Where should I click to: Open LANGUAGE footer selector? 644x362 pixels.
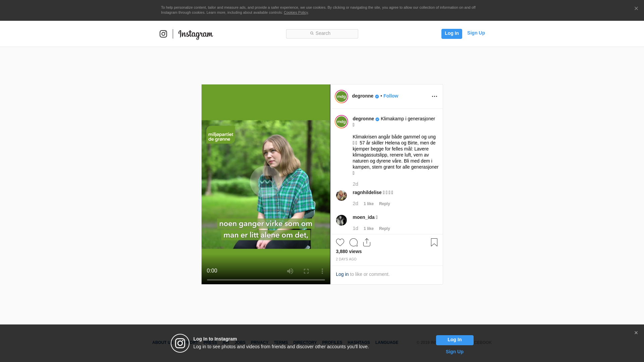(x=387, y=343)
